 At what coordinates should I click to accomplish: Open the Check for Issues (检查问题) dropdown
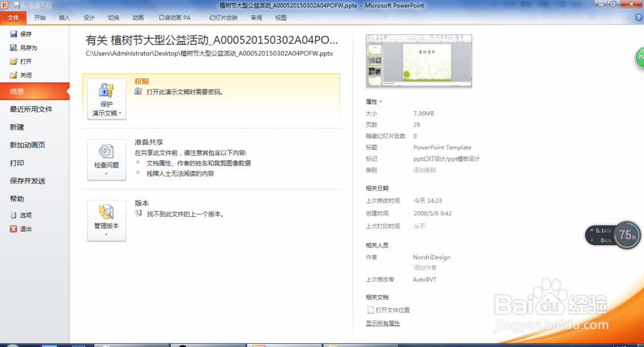(x=106, y=160)
